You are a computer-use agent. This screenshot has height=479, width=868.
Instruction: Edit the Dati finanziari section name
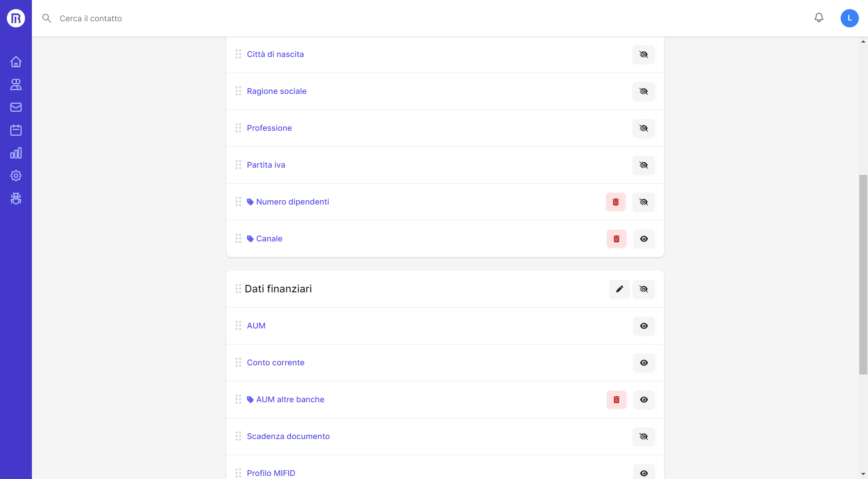[x=619, y=289]
